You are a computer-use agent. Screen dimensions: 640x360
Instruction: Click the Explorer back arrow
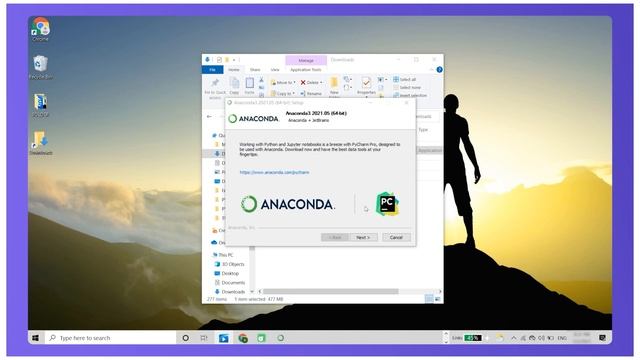pos(209,117)
